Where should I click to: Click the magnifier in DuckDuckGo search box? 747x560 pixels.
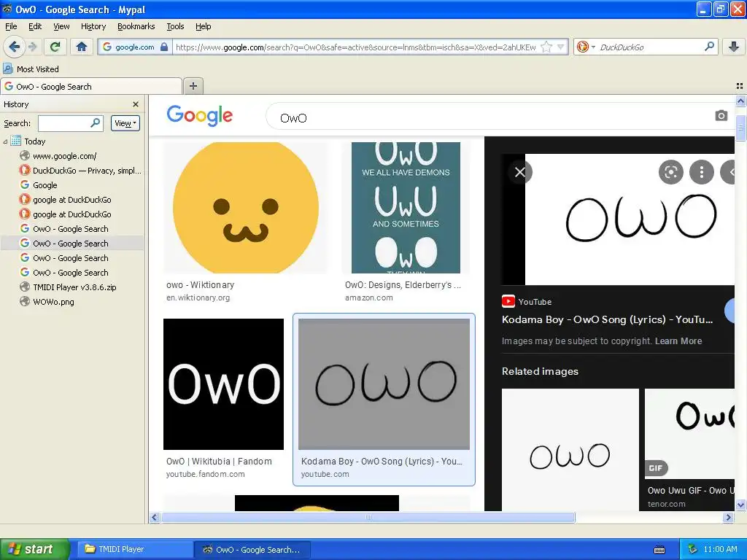click(x=709, y=47)
